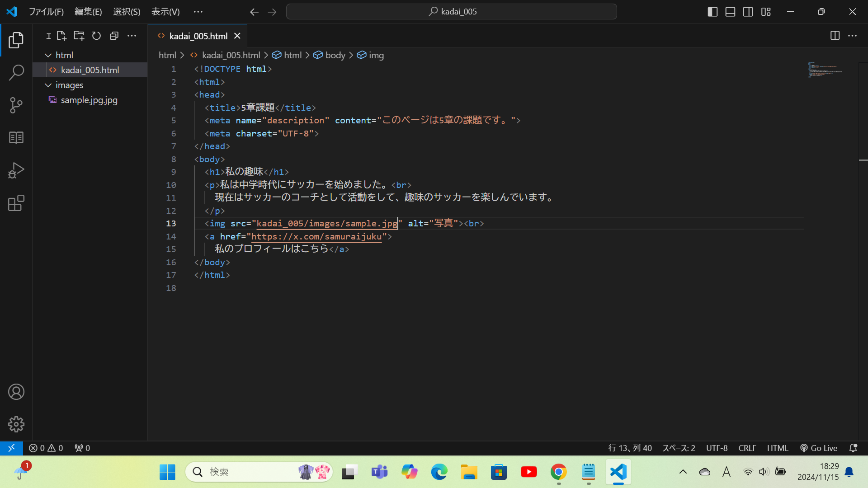Open the Source Control view
The image size is (868, 488).
16,105
